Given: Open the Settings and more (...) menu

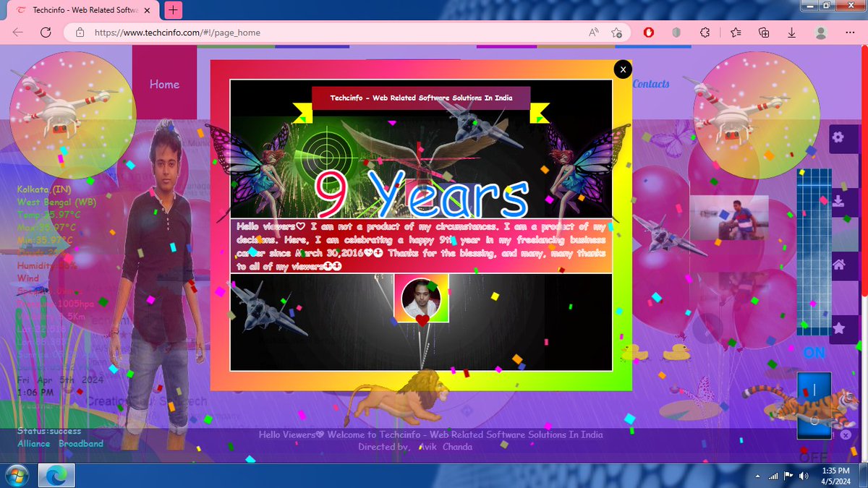Looking at the screenshot, I should [x=850, y=33].
